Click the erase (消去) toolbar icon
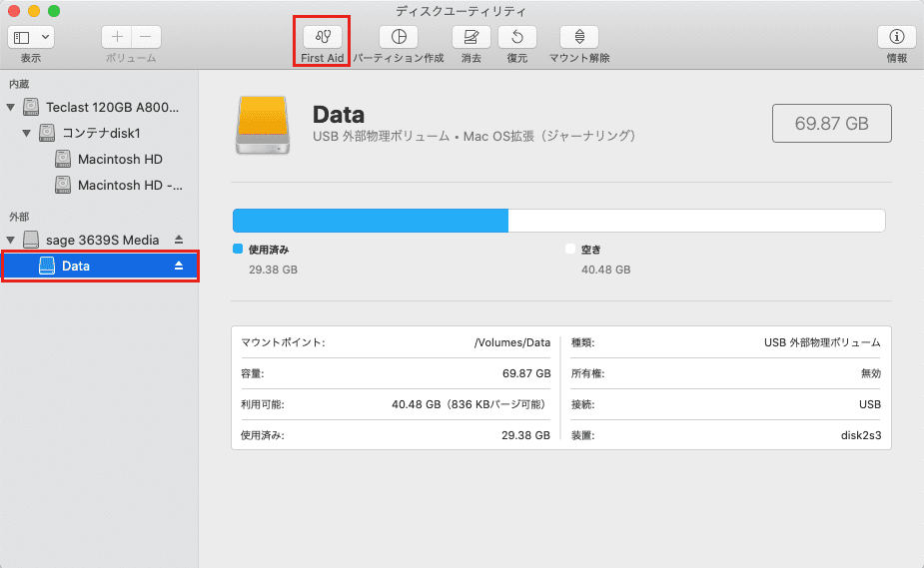Image resolution: width=924 pixels, height=568 pixels. pos(470,37)
